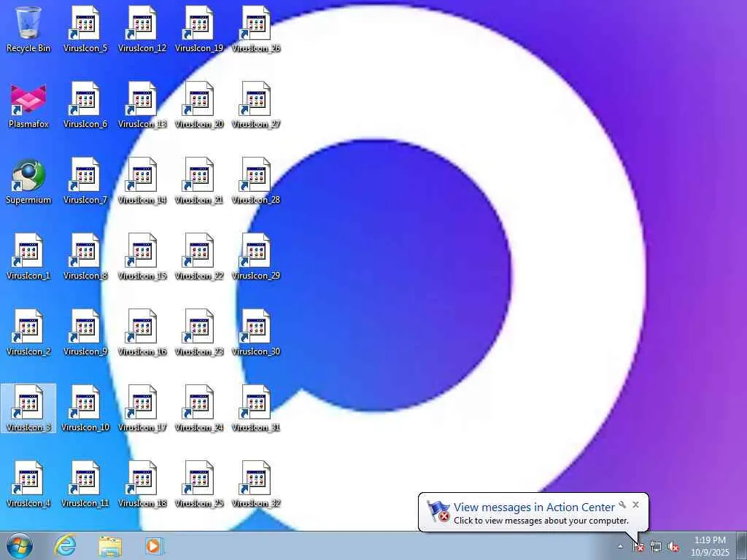Launch Windows Media Player from taskbar
Viewport: 747px width, 560px height.
(x=154, y=545)
